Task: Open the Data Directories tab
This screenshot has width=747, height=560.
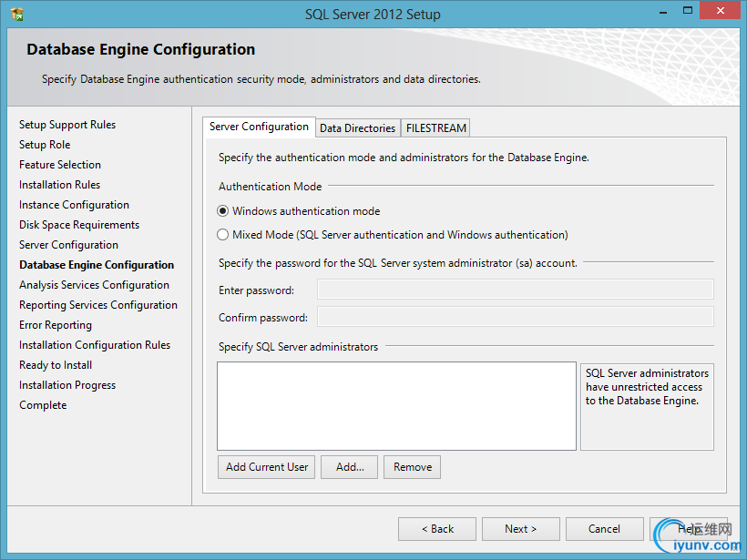Action: pyautogui.click(x=357, y=128)
